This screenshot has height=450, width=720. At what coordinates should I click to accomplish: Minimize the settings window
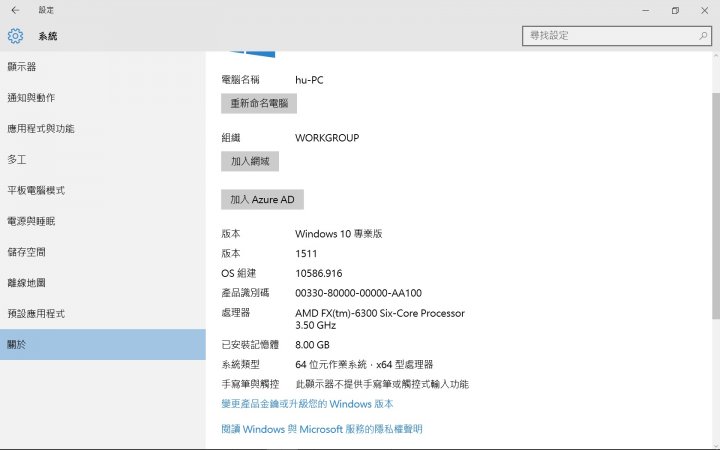[646, 10]
